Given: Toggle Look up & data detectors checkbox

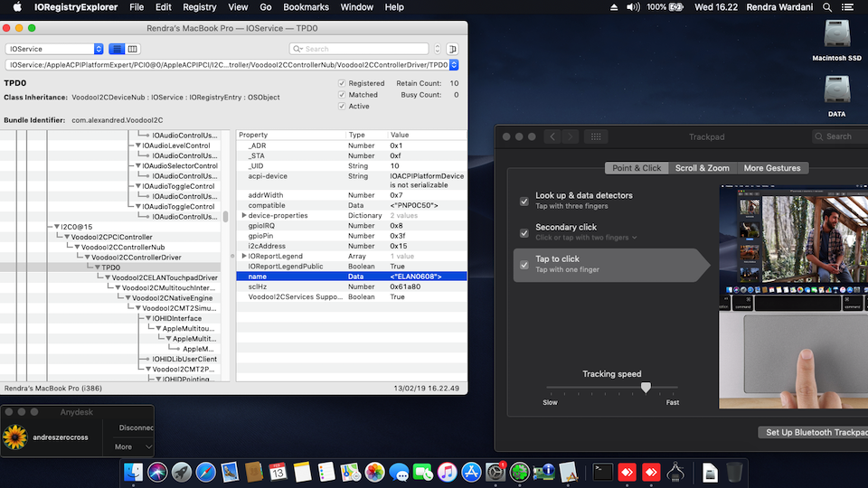Looking at the screenshot, I should pos(524,201).
